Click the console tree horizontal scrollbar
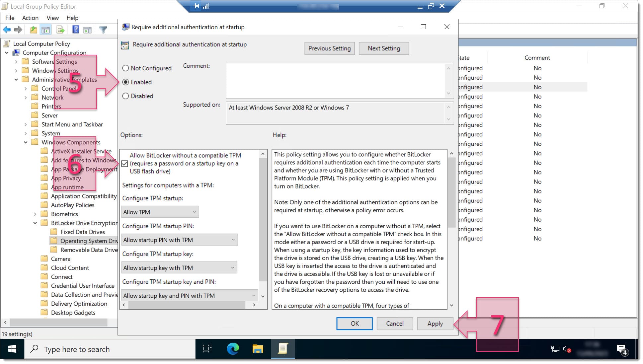643x364 pixels. [59, 322]
